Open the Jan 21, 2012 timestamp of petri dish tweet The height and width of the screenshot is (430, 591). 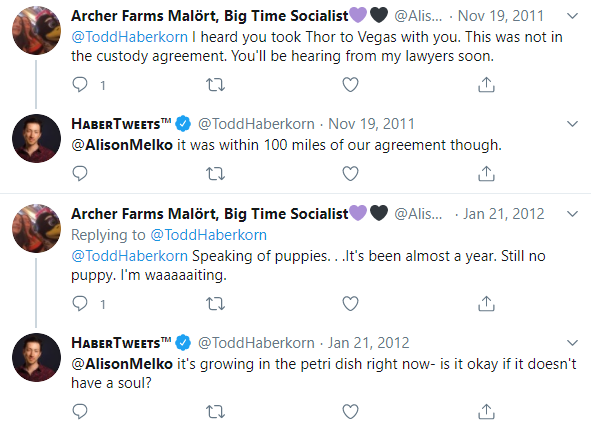click(368, 343)
